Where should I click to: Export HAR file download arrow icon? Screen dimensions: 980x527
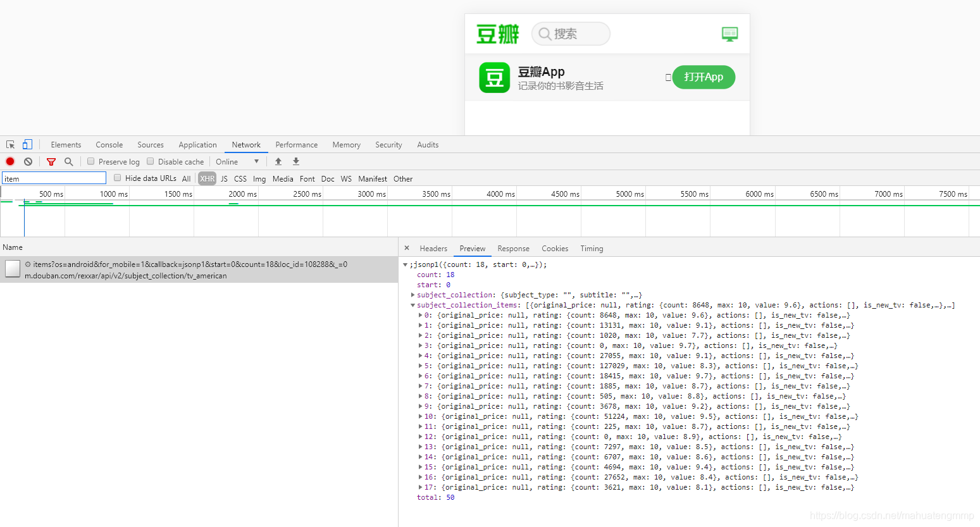pyautogui.click(x=296, y=161)
